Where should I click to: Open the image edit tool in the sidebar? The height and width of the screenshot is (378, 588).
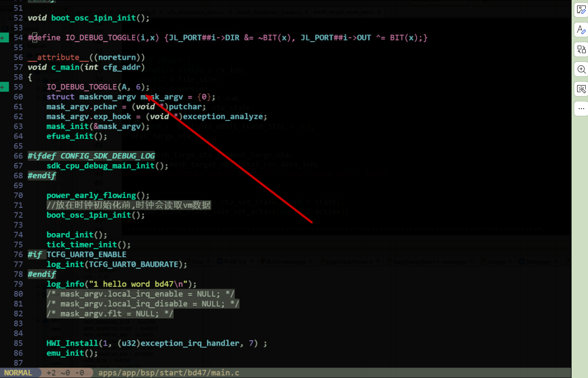pyautogui.click(x=581, y=10)
